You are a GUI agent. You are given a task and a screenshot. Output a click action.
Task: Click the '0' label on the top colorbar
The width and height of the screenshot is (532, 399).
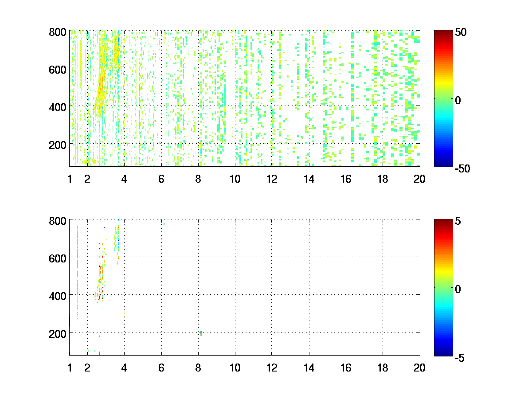(458, 100)
